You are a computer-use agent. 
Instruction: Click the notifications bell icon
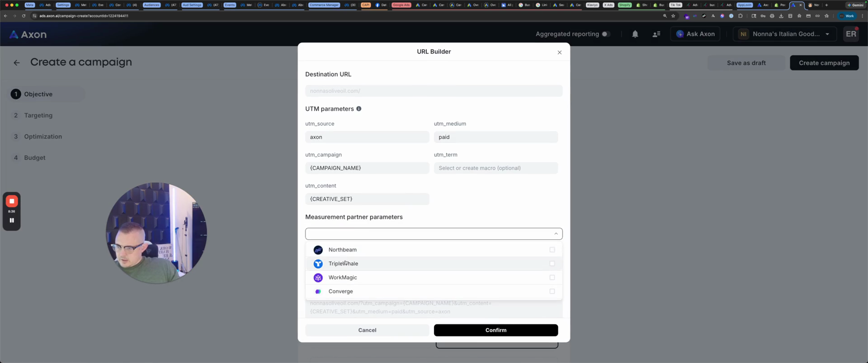coord(635,34)
